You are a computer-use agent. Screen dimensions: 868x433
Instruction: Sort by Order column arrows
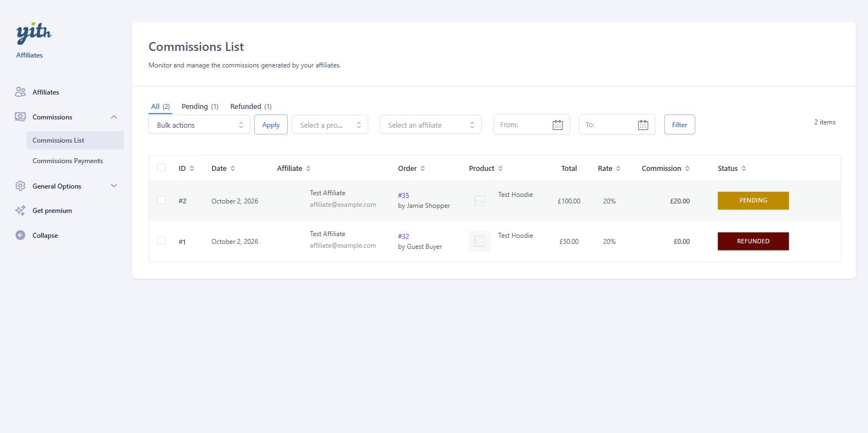click(x=422, y=168)
